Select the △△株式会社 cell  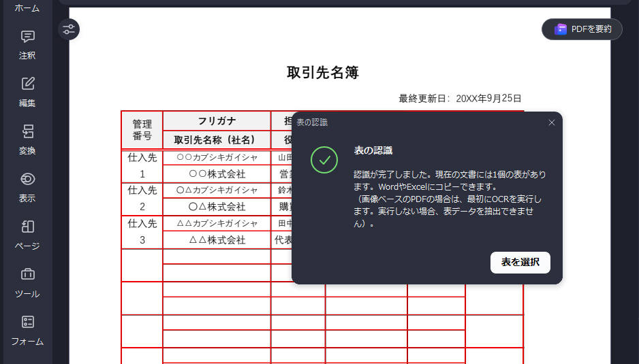[217, 240]
